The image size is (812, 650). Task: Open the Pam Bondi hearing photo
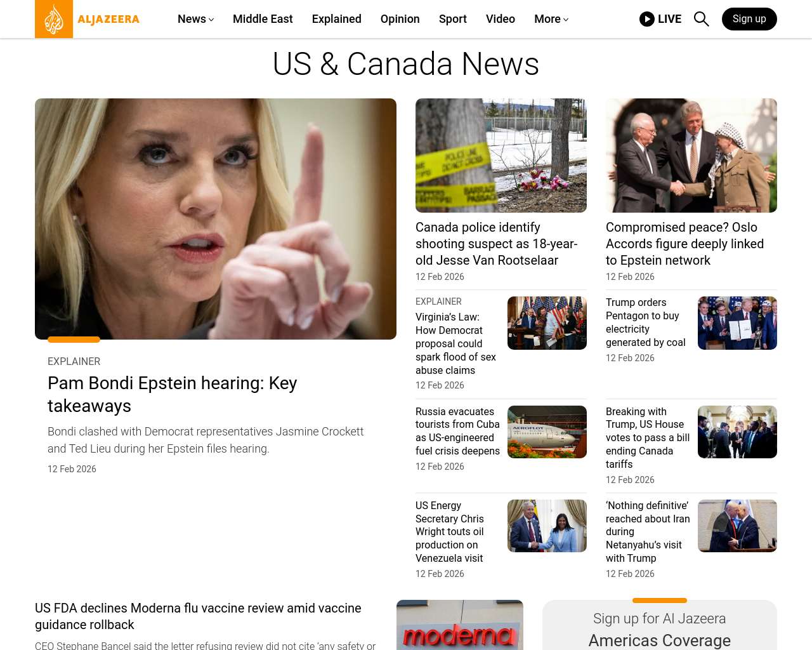click(x=216, y=219)
